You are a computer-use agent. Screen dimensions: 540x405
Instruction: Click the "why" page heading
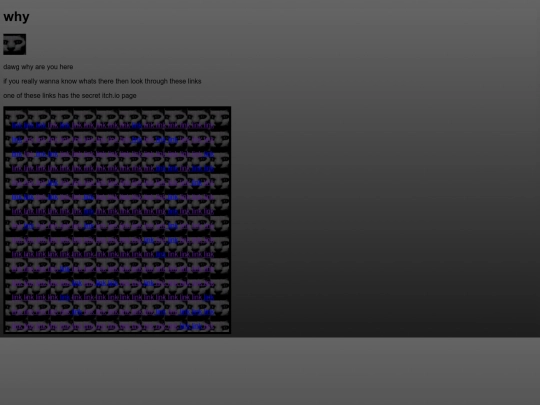16,17
